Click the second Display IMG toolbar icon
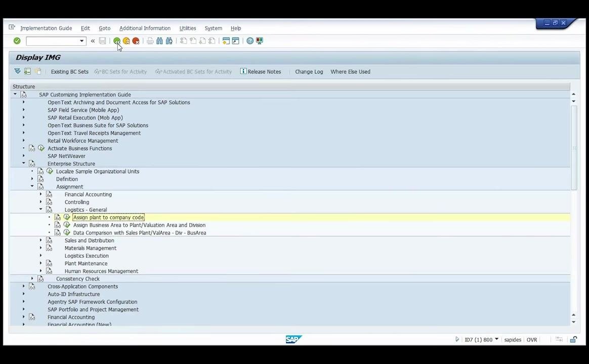Viewport: 589px width, 364px height. click(x=27, y=71)
